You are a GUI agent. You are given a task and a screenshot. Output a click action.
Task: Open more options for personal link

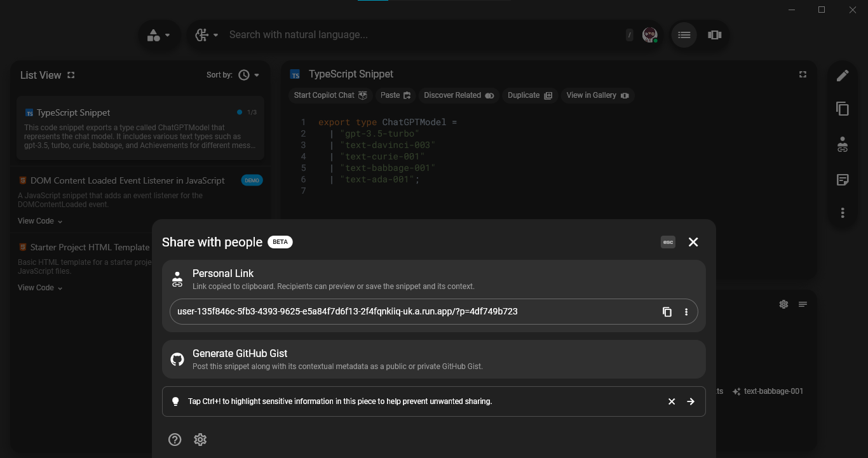(686, 312)
